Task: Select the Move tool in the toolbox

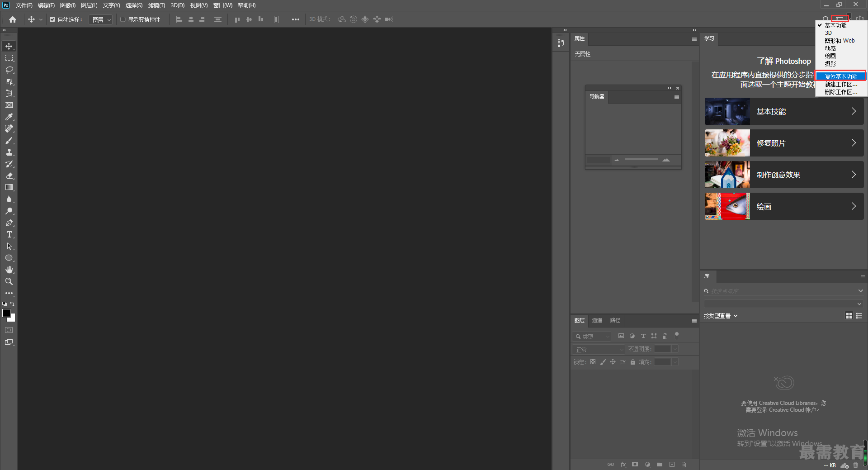Action: click(x=9, y=46)
